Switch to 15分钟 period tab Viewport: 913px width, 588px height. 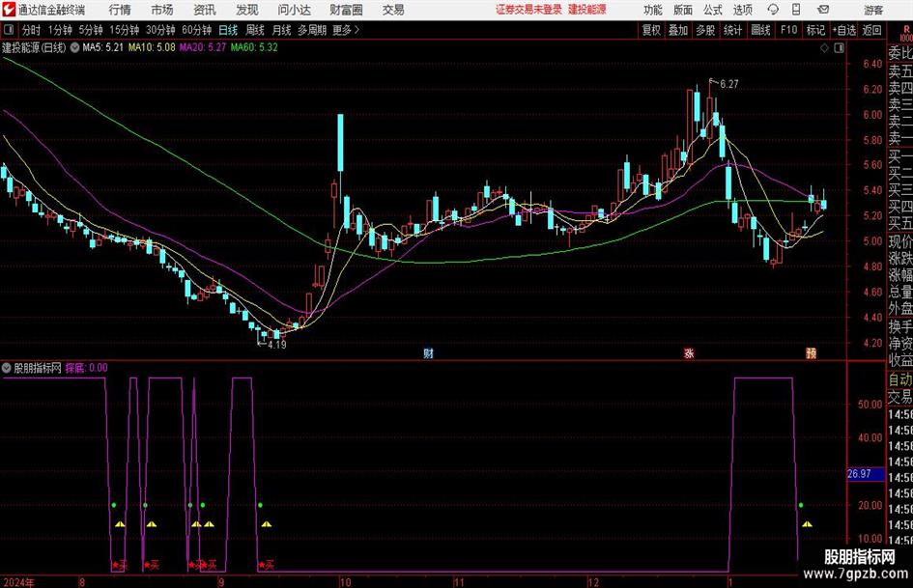tap(125, 30)
